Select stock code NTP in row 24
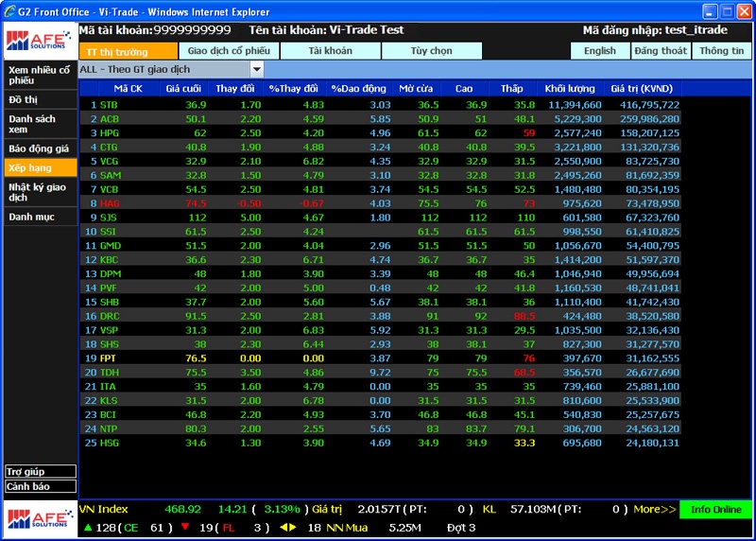Viewport: 756px width, 541px height. coord(109,428)
